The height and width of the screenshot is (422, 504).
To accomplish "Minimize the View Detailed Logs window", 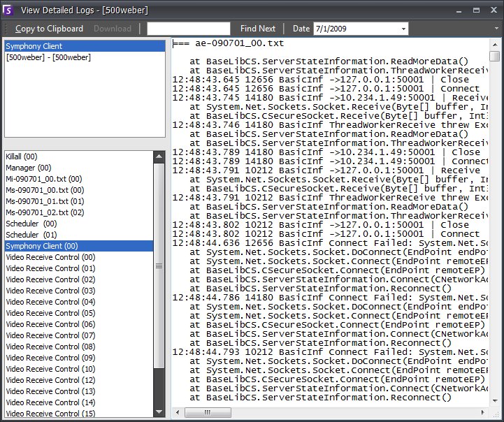I will [x=459, y=10].
